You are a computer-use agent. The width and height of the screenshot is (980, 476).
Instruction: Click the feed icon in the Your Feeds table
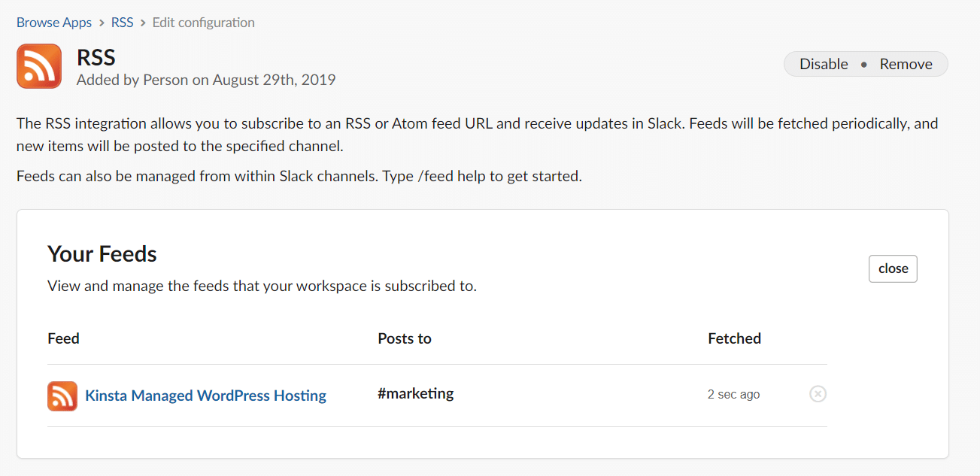(62, 396)
